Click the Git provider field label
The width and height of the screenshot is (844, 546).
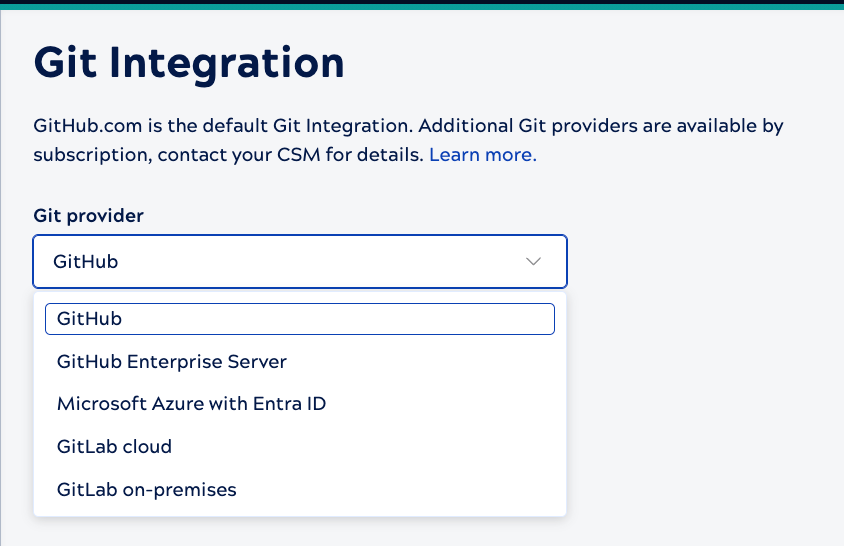point(88,216)
